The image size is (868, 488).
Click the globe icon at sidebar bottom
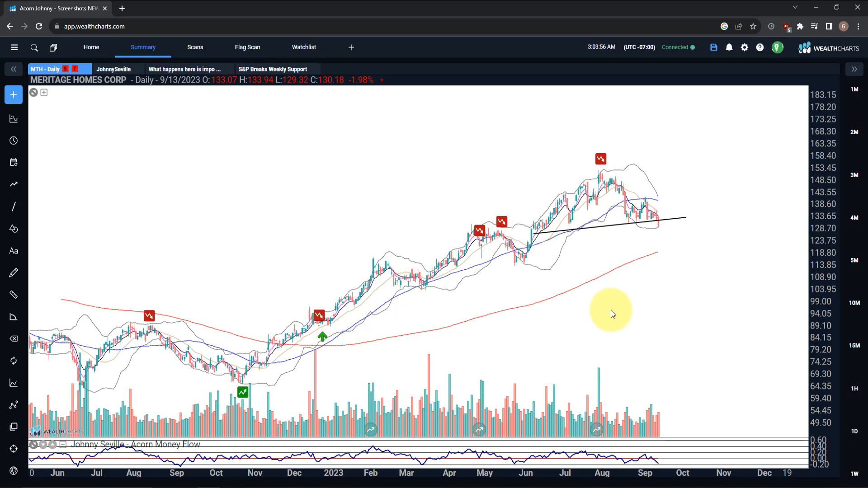14,471
